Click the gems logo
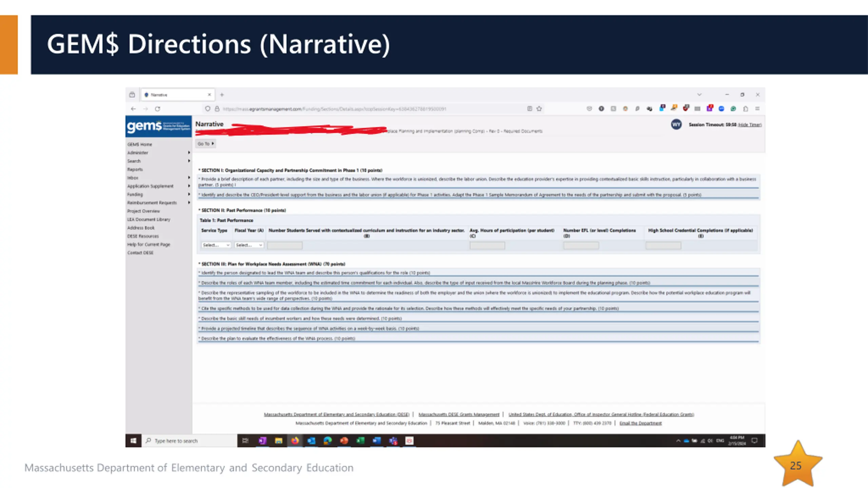 click(x=158, y=126)
